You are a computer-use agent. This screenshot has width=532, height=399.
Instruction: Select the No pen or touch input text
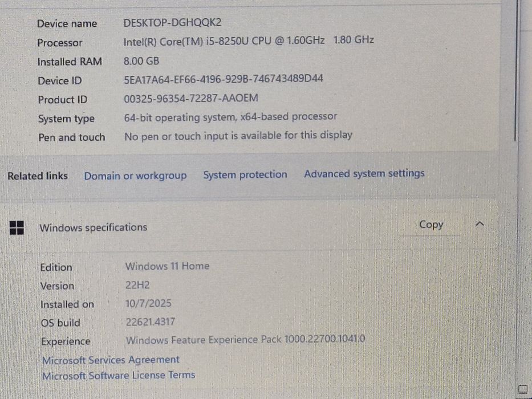pos(238,136)
